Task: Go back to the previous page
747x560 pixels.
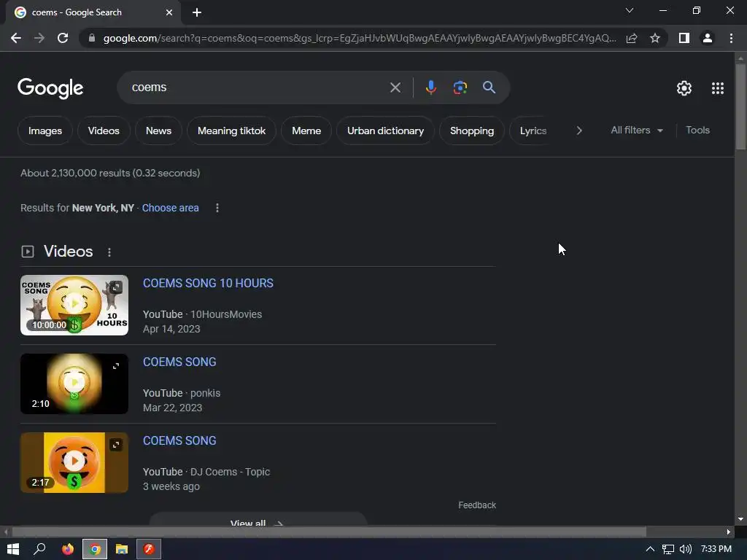Action: (x=16, y=38)
